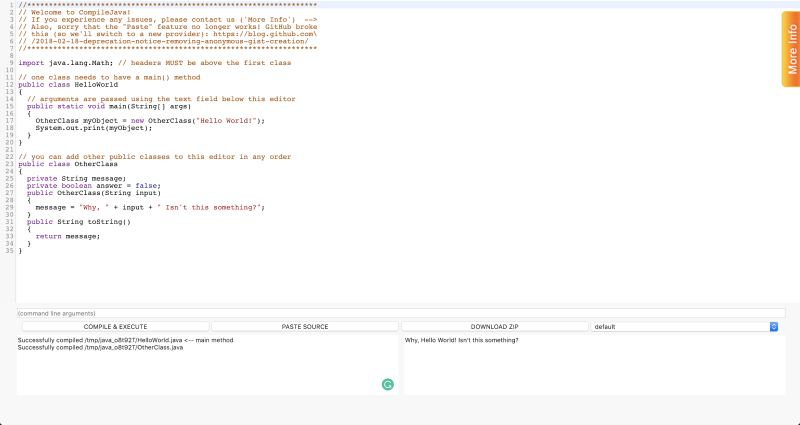Viewport: 800px width, 425px height.
Task: Click the 'return message;' line
Action: (68, 236)
